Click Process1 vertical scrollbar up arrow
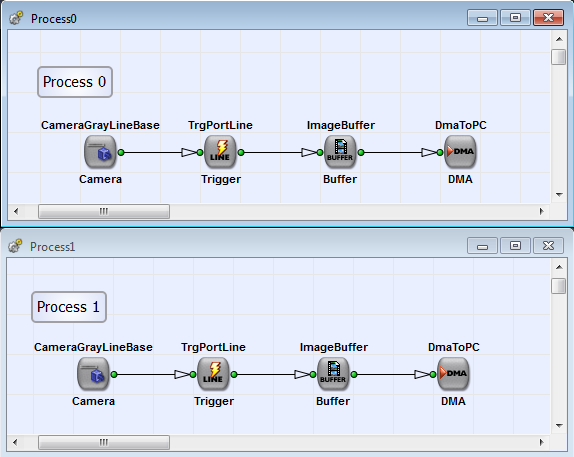The width and height of the screenshot is (574, 457). click(x=559, y=267)
